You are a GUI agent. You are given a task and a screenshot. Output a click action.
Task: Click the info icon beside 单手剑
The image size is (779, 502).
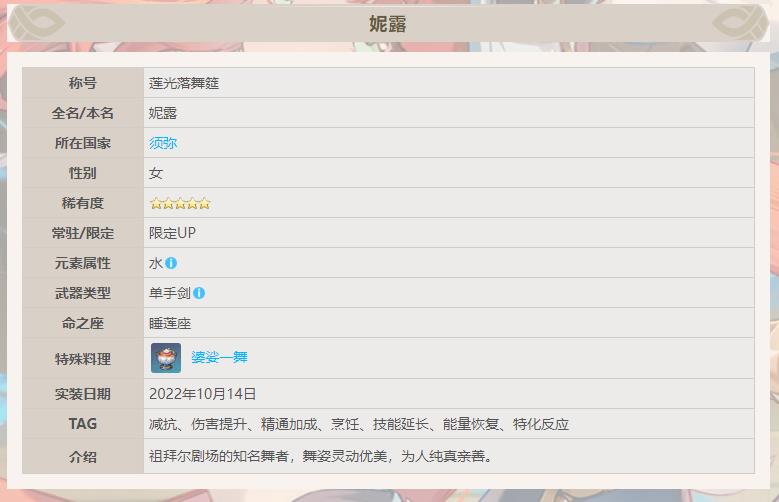199,293
